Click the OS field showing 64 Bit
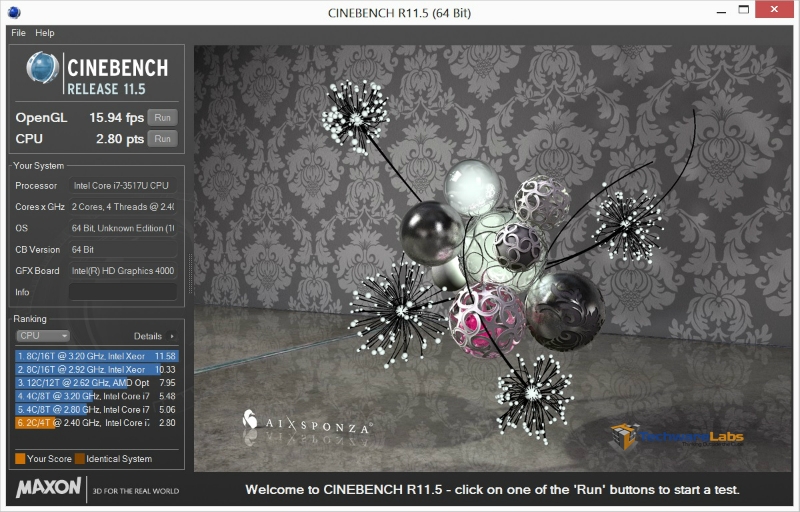This screenshot has height=512, width=800. click(x=122, y=228)
